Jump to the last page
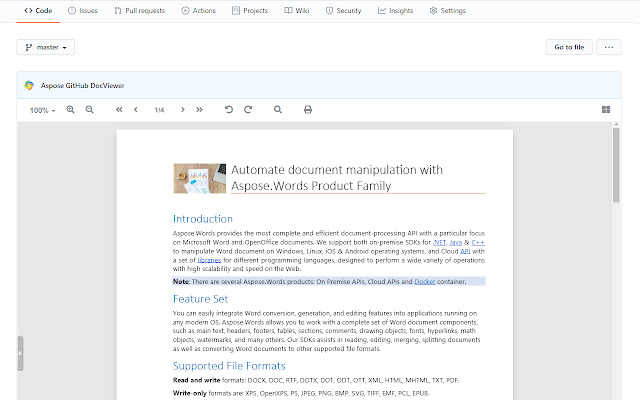This screenshot has width=640, height=400. (199, 109)
